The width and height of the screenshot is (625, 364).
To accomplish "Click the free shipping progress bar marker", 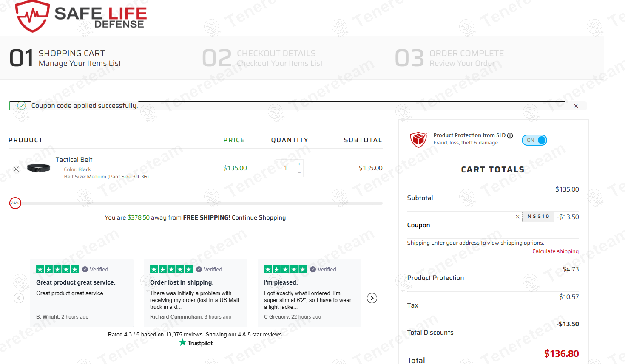I will [x=15, y=203].
